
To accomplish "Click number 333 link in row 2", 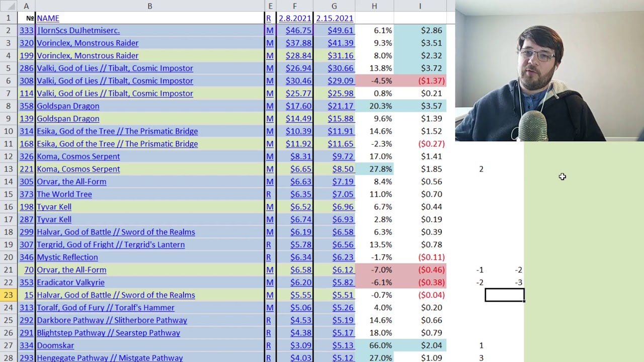I will 26,31.
